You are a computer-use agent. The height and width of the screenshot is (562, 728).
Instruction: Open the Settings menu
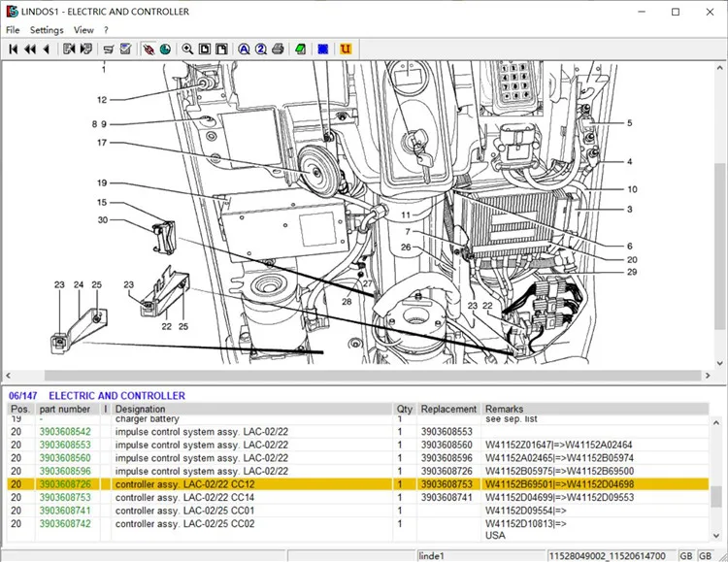[46, 30]
